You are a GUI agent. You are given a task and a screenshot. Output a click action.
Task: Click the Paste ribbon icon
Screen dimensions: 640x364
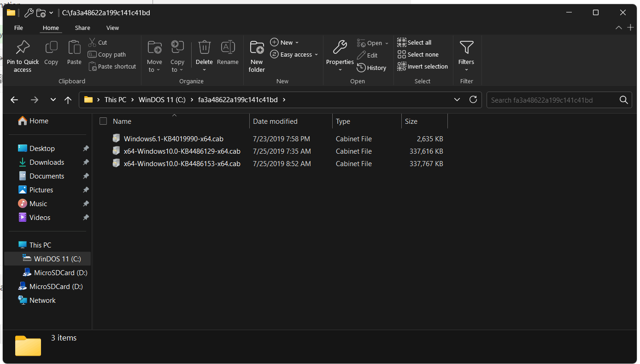74,47
